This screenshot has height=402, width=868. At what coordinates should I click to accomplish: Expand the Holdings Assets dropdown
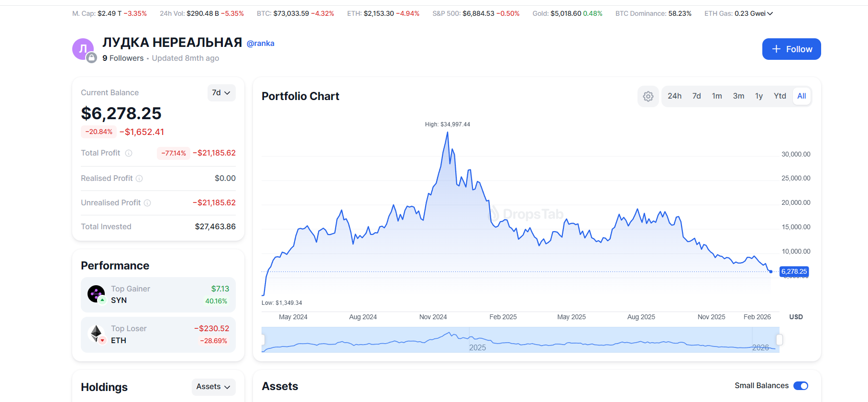pos(213,387)
